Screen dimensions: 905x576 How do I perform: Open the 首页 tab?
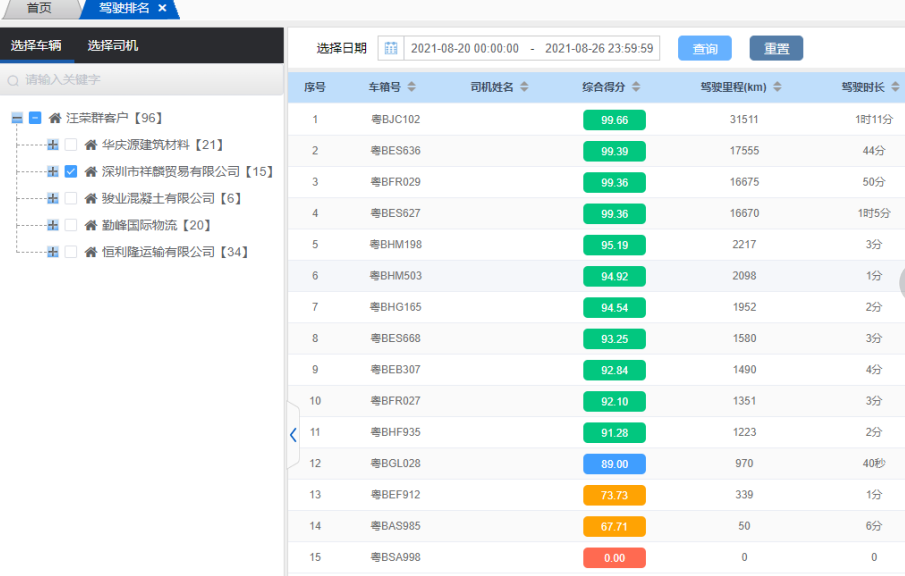39,8
